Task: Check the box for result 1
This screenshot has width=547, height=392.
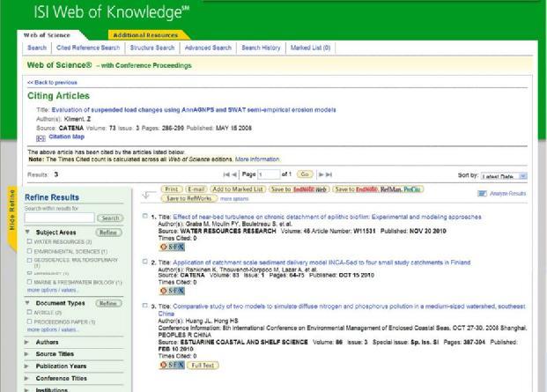Action: pyautogui.click(x=145, y=216)
